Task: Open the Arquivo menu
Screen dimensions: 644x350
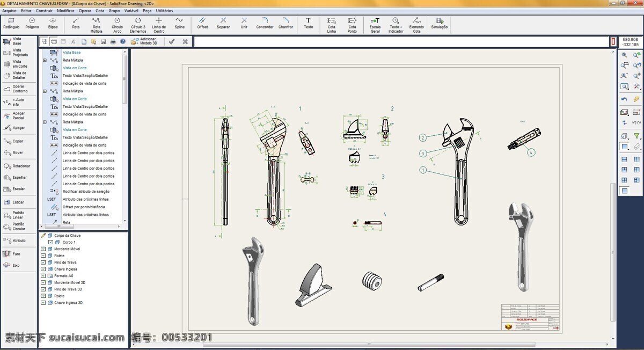Action: pos(10,11)
